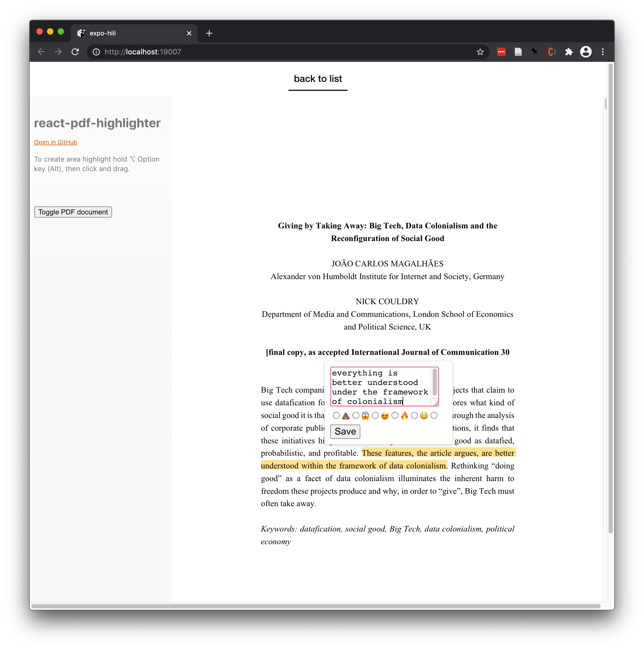Screen dimensions: 644x649
Task: Save the highlight comment
Action: [345, 431]
